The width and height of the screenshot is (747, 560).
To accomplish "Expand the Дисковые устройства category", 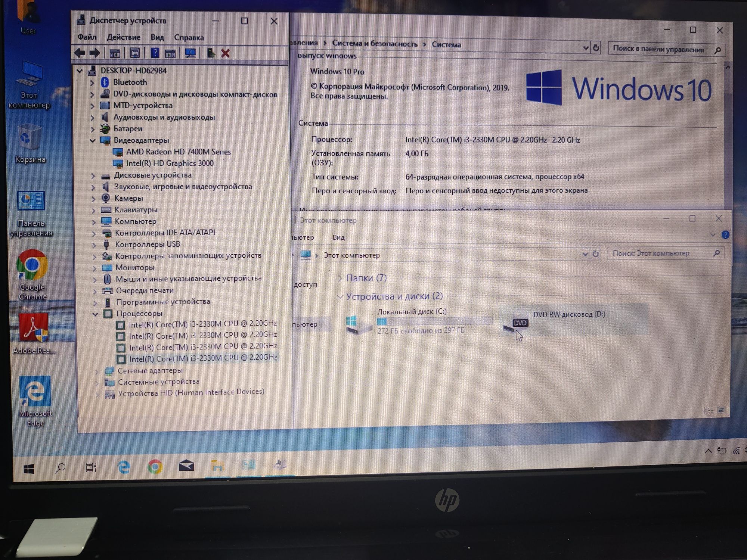I will 93,175.
